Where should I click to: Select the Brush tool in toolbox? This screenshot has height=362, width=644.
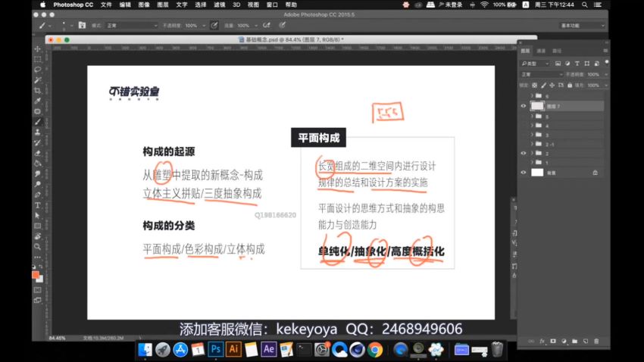click(x=37, y=122)
